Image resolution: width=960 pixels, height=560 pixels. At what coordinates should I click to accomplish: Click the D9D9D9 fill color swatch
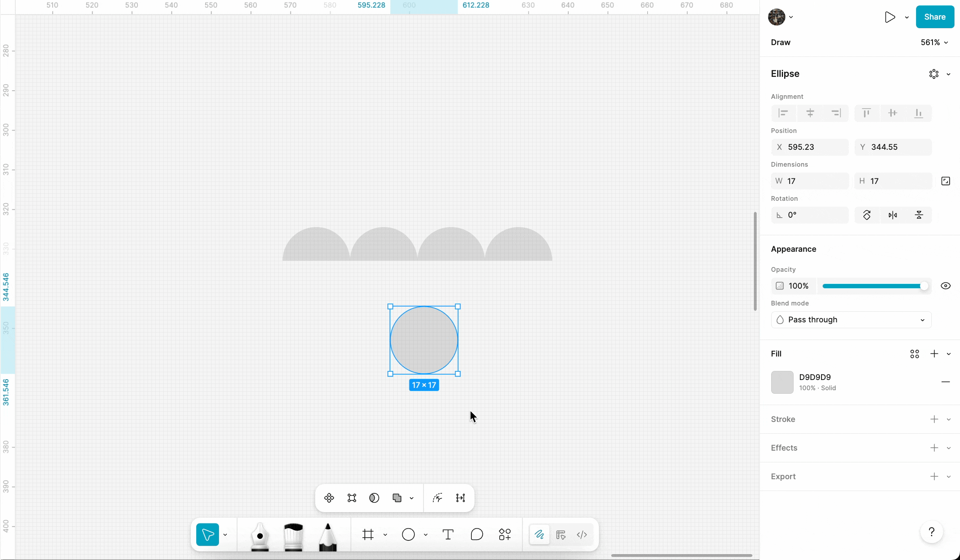click(782, 382)
